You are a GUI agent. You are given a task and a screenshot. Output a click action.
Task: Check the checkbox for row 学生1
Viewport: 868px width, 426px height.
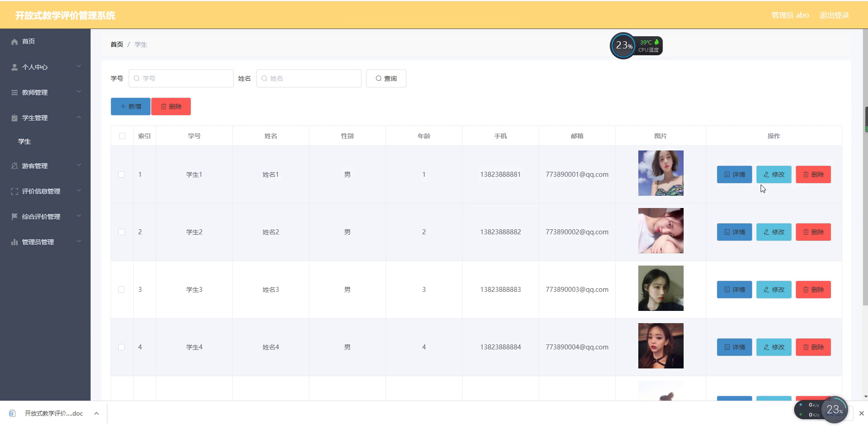121,174
